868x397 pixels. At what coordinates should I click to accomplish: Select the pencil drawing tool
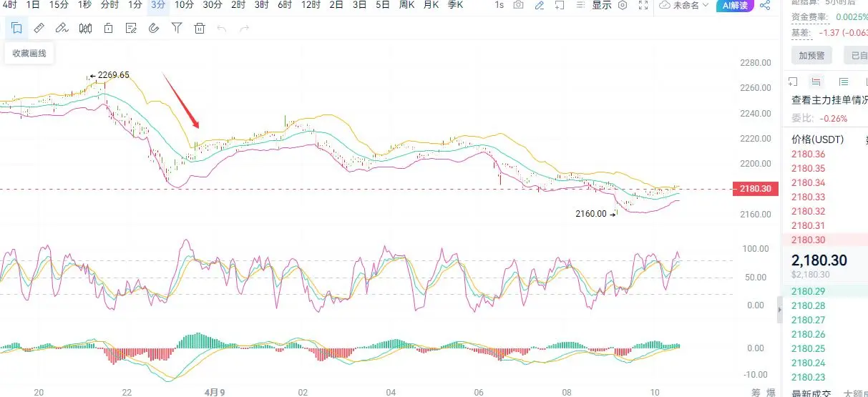tap(62, 29)
